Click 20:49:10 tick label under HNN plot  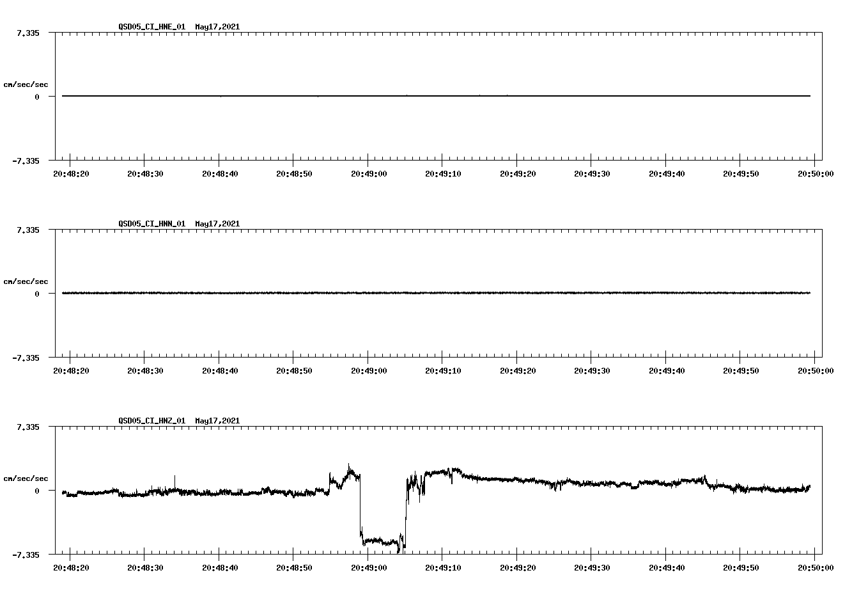(x=442, y=370)
